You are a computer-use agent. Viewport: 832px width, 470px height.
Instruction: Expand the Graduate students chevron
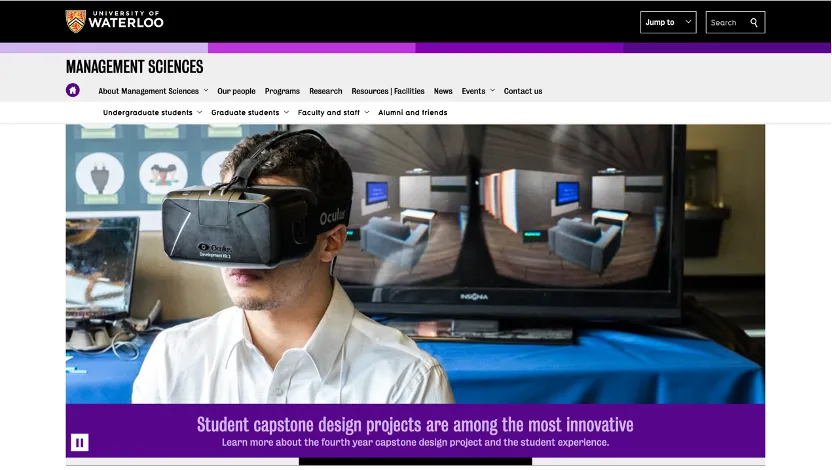(286, 113)
